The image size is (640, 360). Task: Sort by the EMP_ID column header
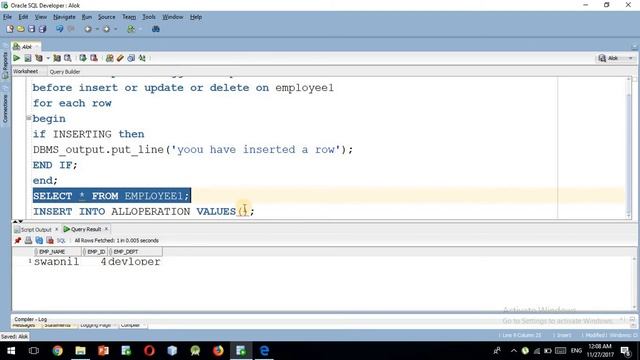click(95, 251)
